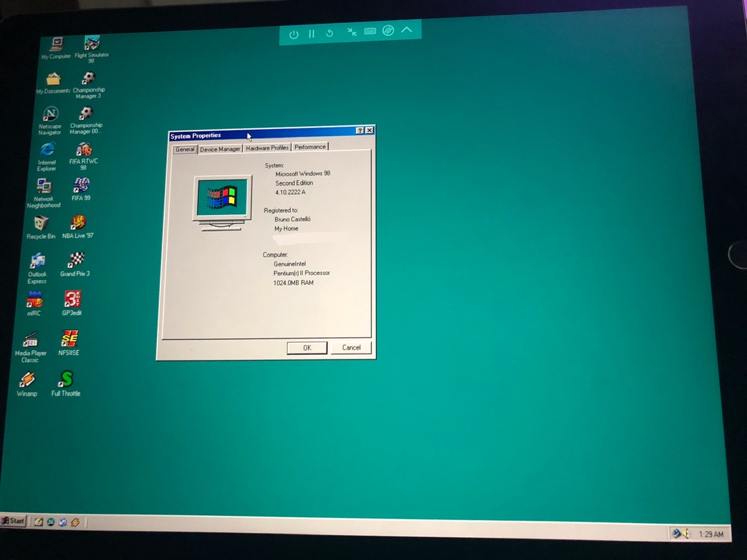Collapse the VM toolbar with up chevron
This screenshot has width=747, height=560.
tap(407, 29)
